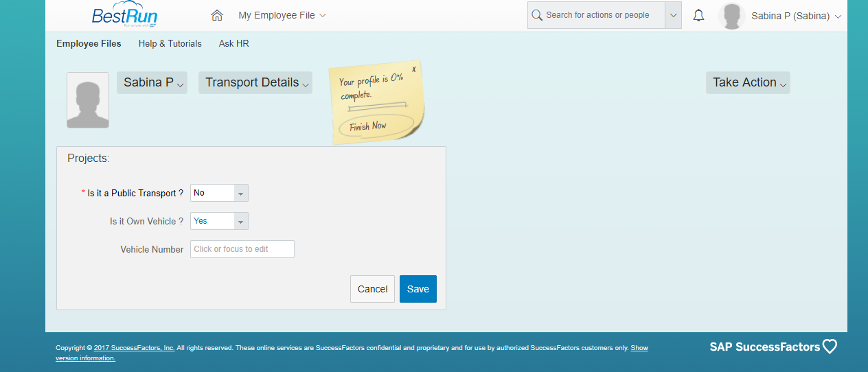Open the Ask HR tab

click(234, 43)
